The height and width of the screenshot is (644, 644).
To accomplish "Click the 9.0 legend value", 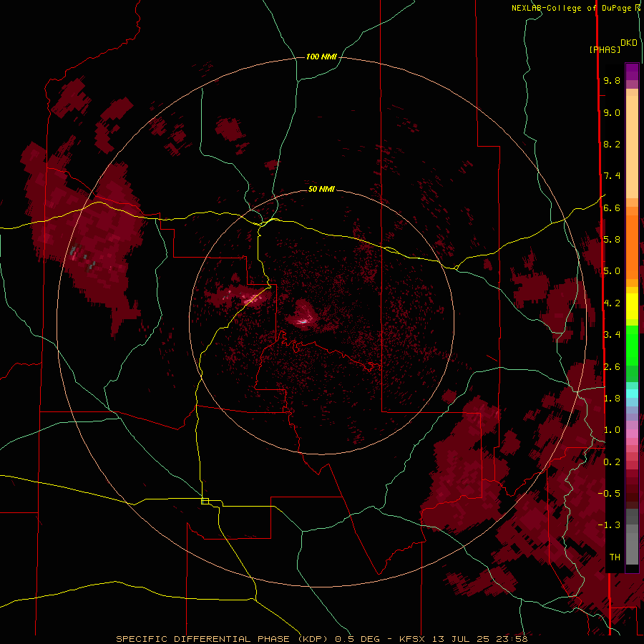I will [612, 112].
